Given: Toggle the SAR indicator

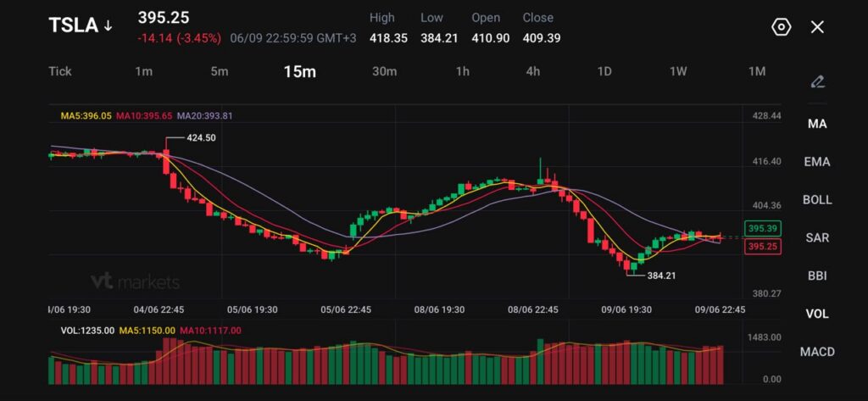Looking at the screenshot, I should tap(817, 237).
